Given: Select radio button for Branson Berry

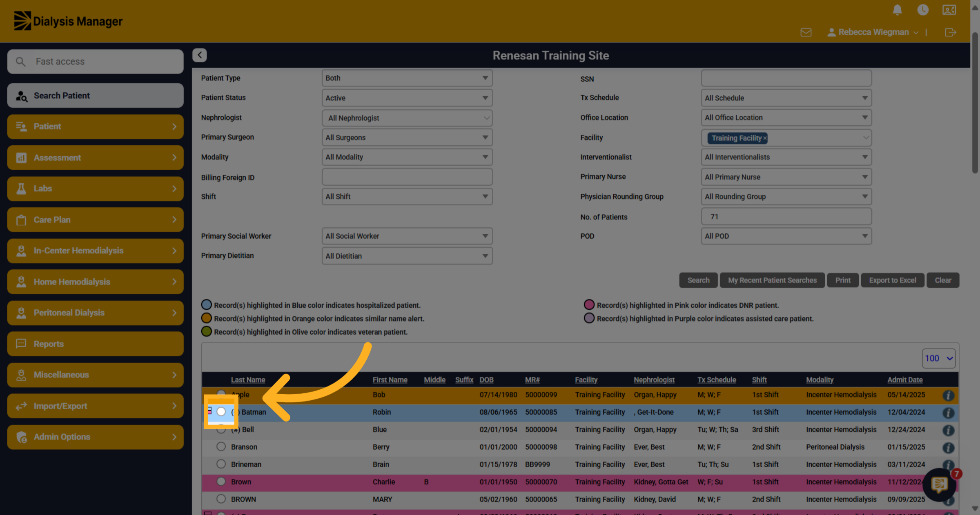Looking at the screenshot, I should coord(221,446).
